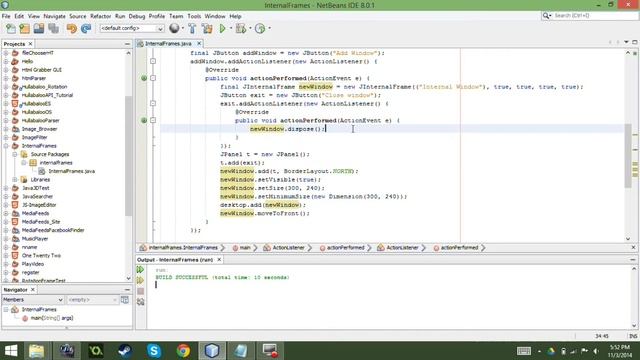Expand the MusicPlayer project node
Viewport: 640px width, 360px height.
point(6,239)
